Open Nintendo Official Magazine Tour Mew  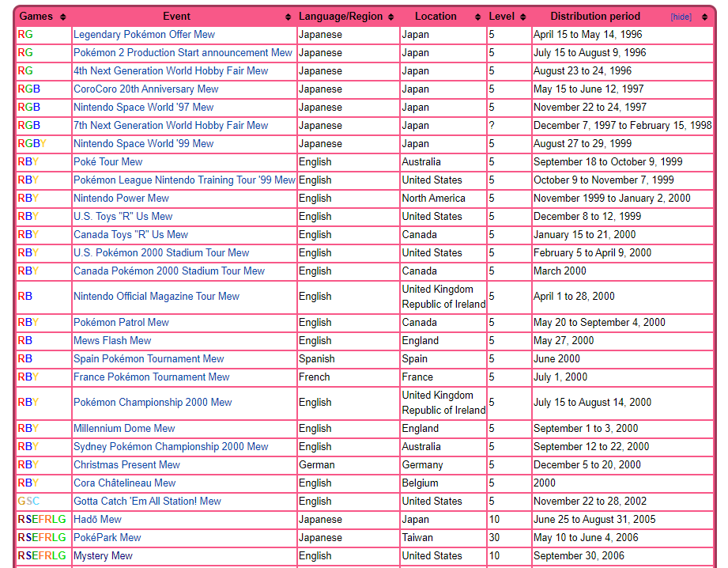click(157, 296)
